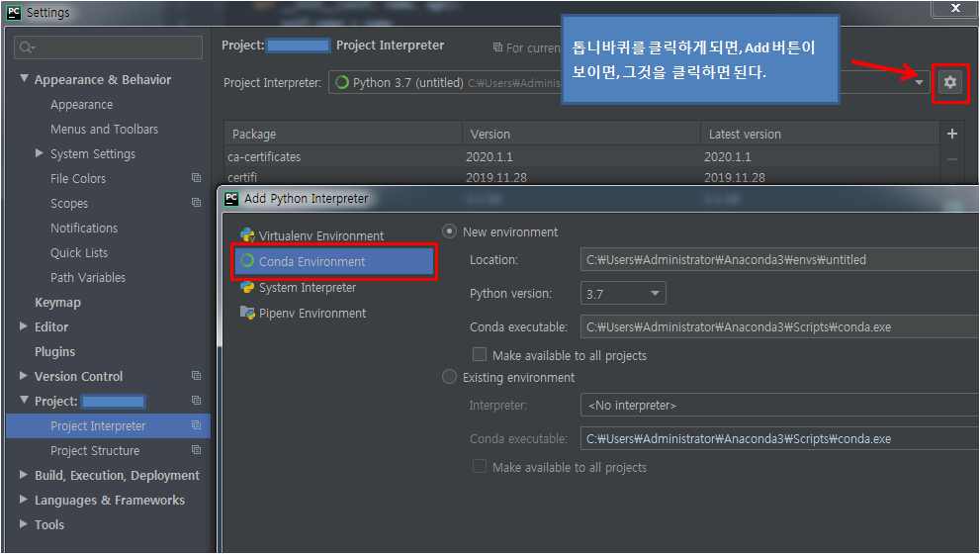Click the search magnifier icon in settings
The width and height of the screenshot is (980, 554).
(x=27, y=47)
